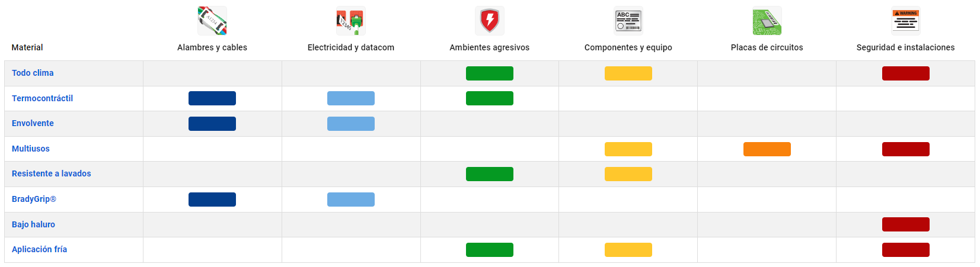
Task: Open the Termocontráctil material link
Action: [42, 98]
